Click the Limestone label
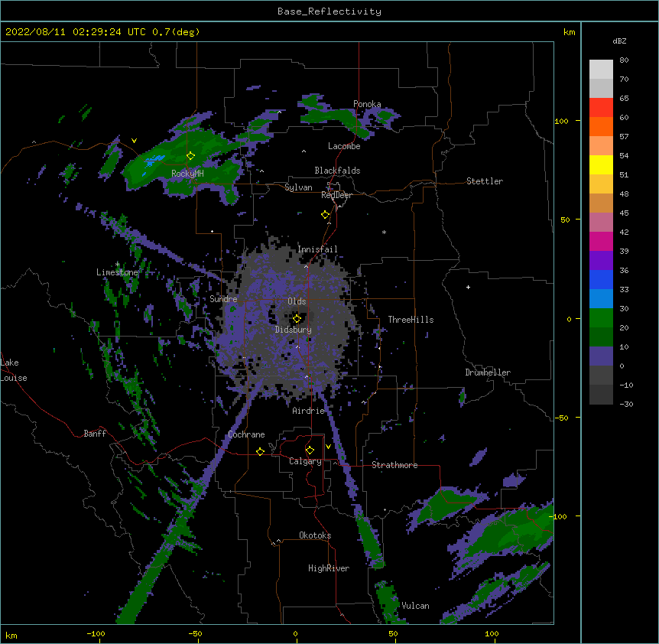 point(117,272)
